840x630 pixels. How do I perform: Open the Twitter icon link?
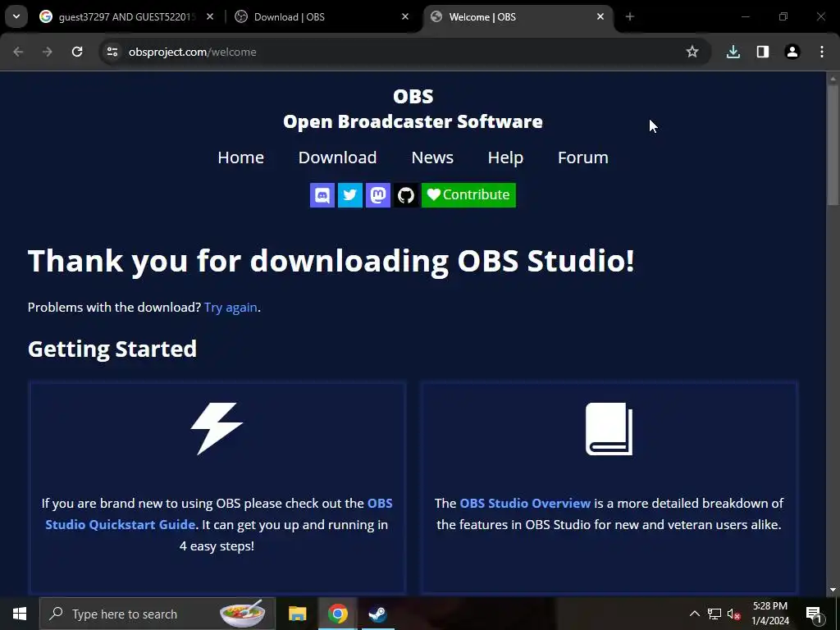349,195
